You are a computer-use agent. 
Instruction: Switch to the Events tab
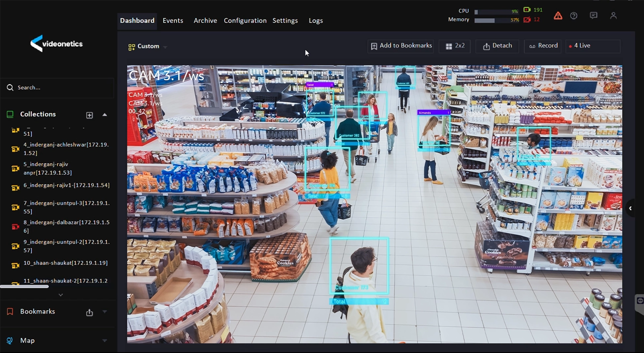click(173, 21)
